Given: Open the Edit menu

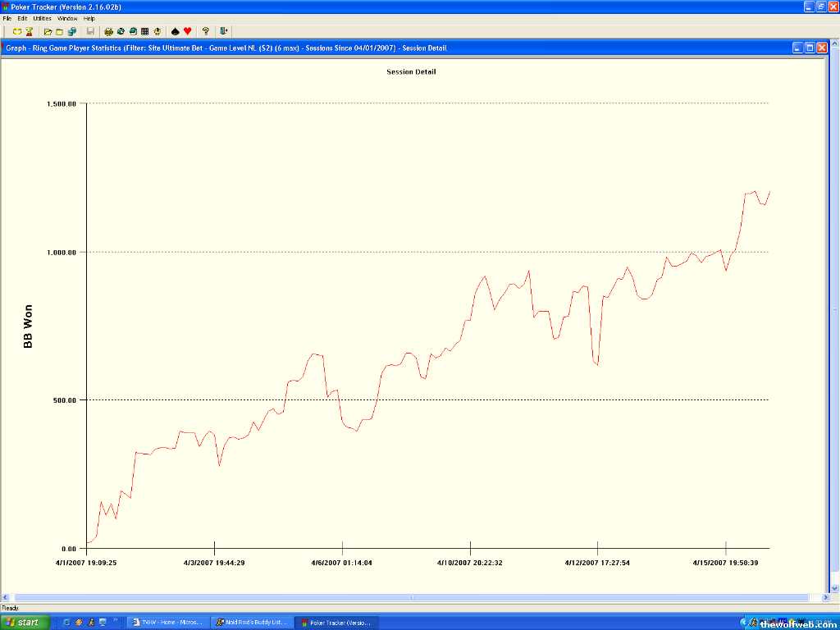Looking at the screenshot, I should tap(22, 18).
